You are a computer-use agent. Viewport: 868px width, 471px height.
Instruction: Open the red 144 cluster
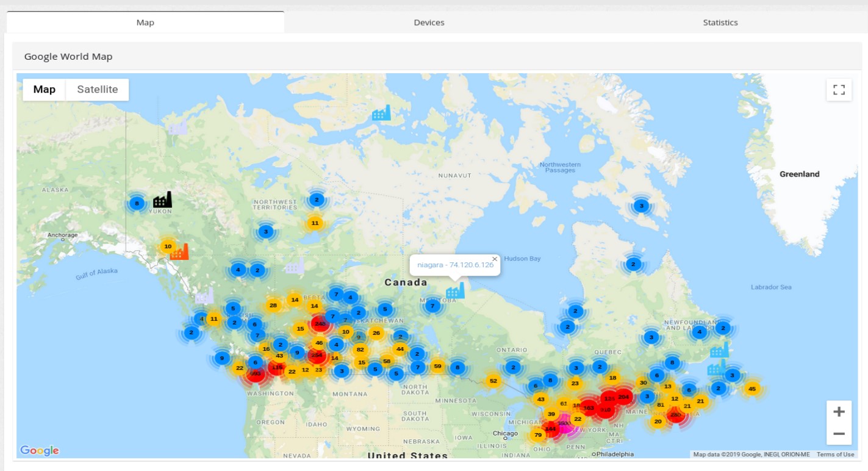click(550, 429)
